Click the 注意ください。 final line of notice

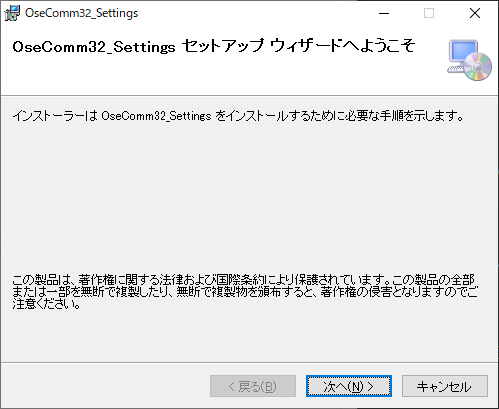tap(46, 304)
